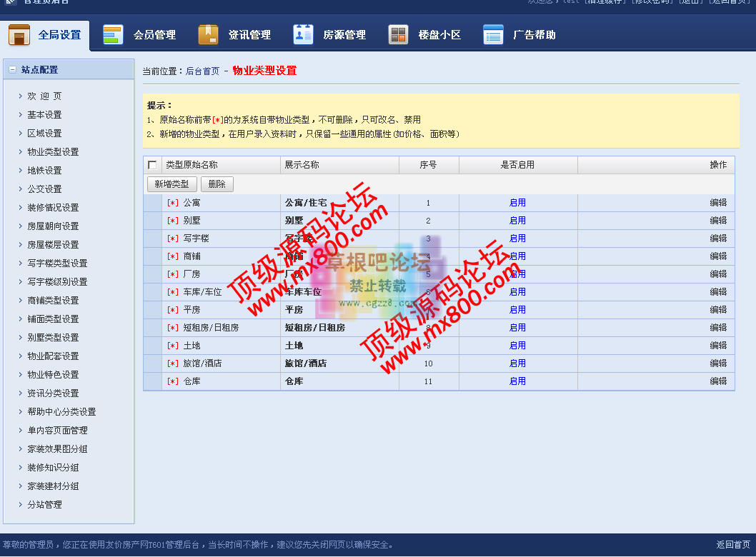The width and height of the screenshot is (756, 557).
Task: Enable 启用 for the 土地 row
Action: (x=517, y=345)
